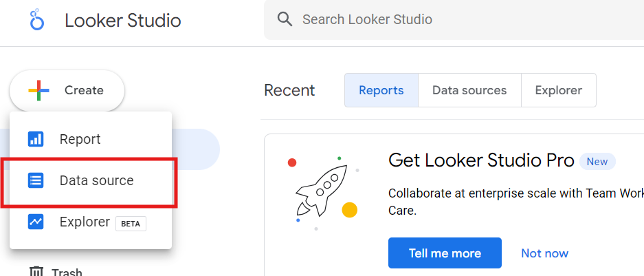Image resolution: width=644 pixels, height=276 pixels.
Task: Select the Report bar chart icon
Action: 36,139
